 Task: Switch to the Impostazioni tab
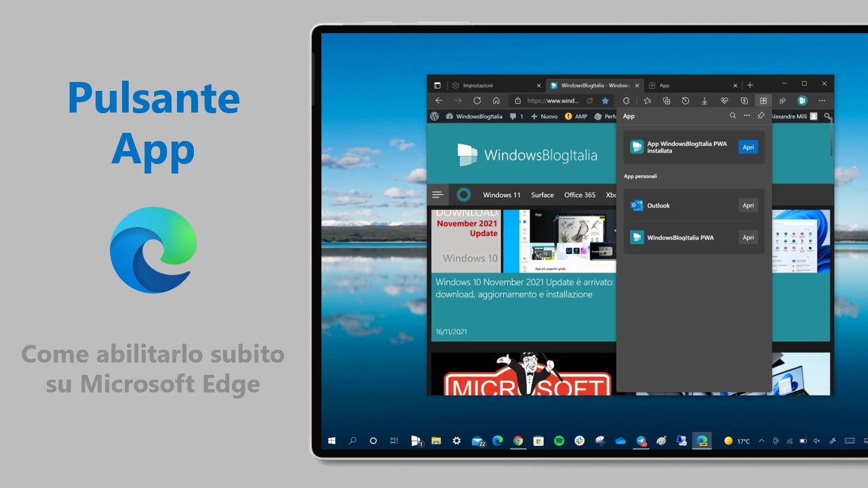pos(497,85)
